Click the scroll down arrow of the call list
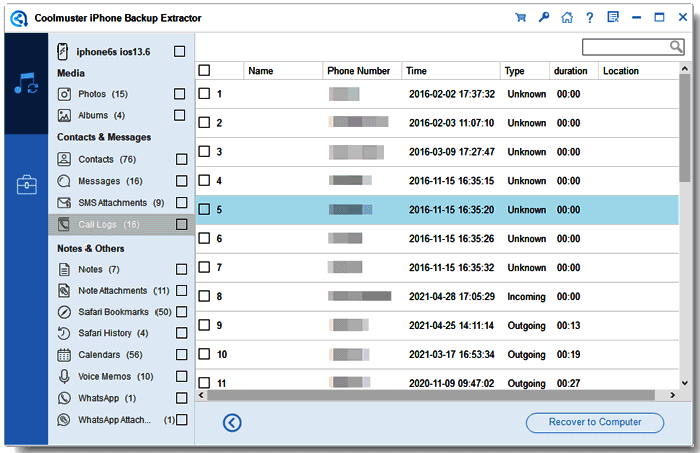This screenshot has height=453, width=700. (x=684, y=383)
